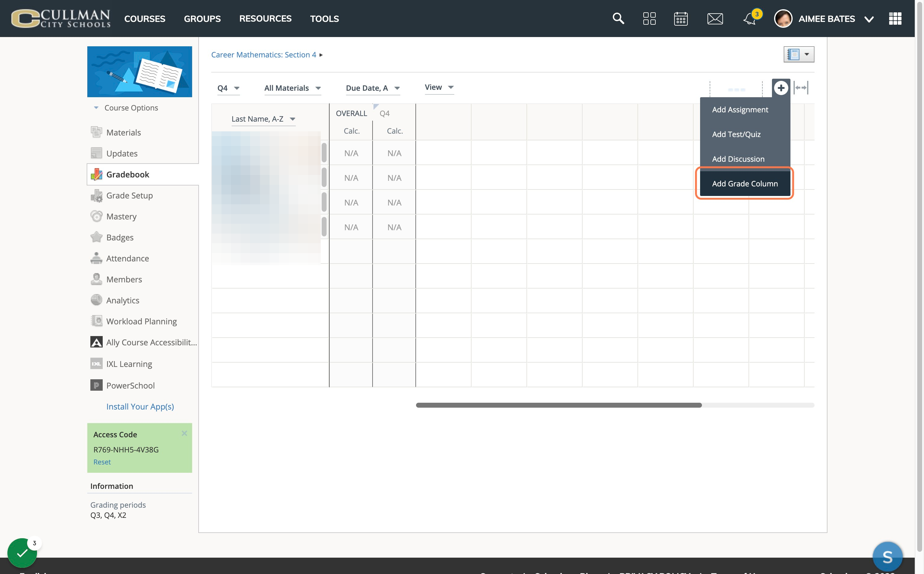This screenshot has width=924, height=574.
Task: Open the messages envelope icon
Action: click(715, 18)
